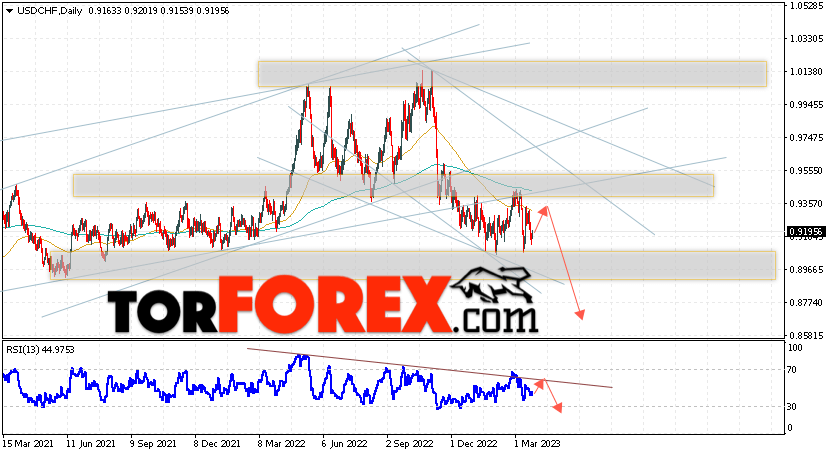Screen dimensions: 830x455
Task: Click the 8 Dec 2021 date label
Action: (x=217, y=443)
